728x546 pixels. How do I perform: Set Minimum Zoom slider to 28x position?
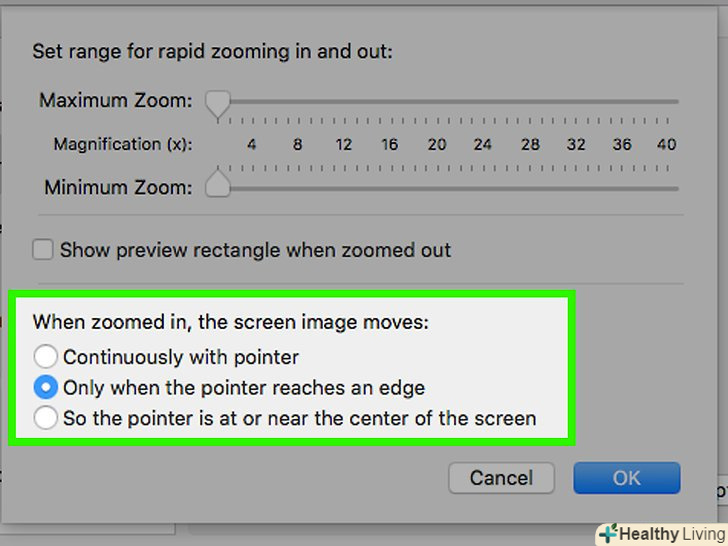pos(530,187)
